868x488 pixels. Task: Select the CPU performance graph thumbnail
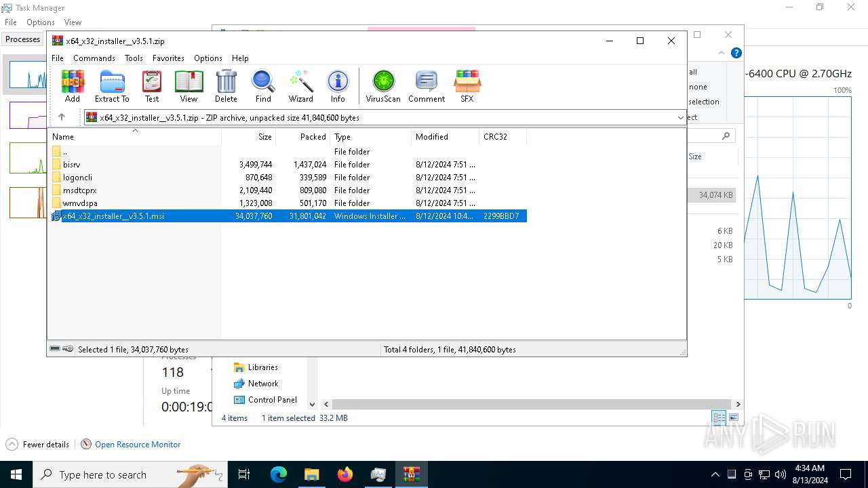pos(28,74)
